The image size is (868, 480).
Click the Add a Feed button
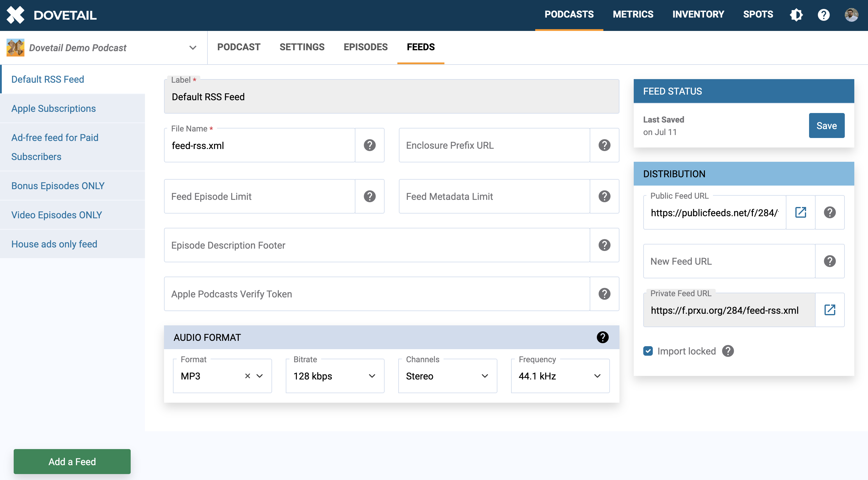point(72,462)
